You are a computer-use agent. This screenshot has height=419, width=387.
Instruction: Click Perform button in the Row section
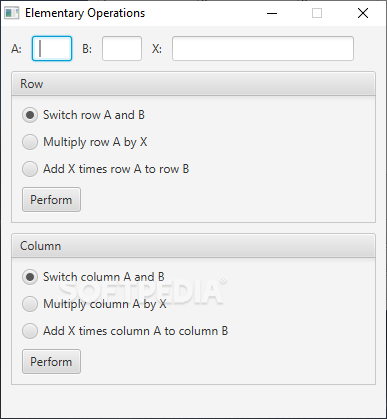[x=51, y=200]
